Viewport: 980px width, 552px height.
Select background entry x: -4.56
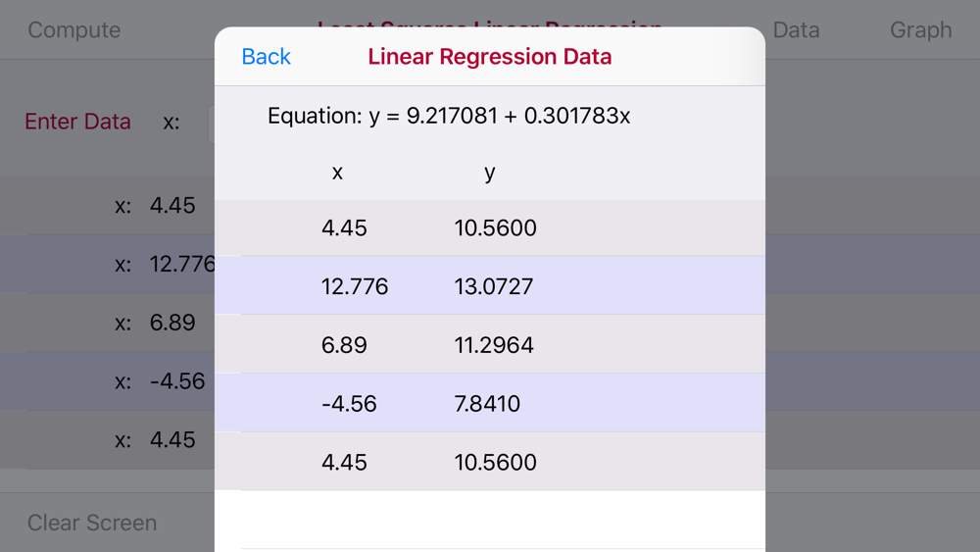[160, 381]
